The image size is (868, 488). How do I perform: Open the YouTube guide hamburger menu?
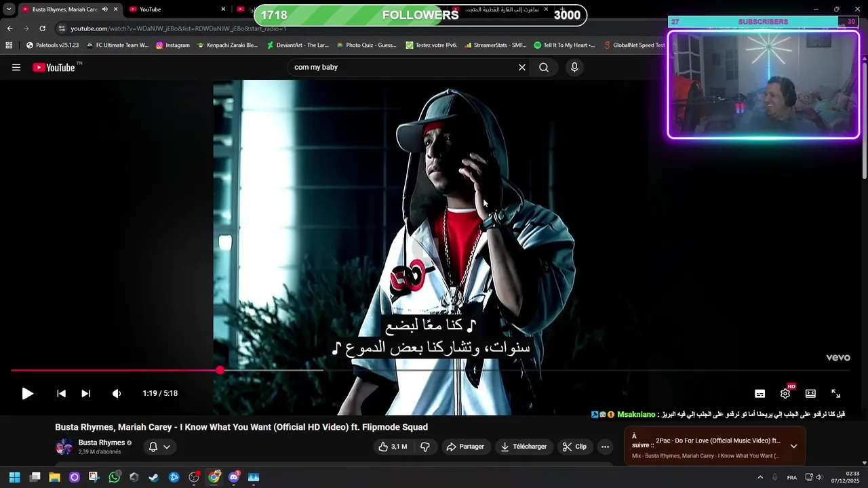tap(16, 67)
